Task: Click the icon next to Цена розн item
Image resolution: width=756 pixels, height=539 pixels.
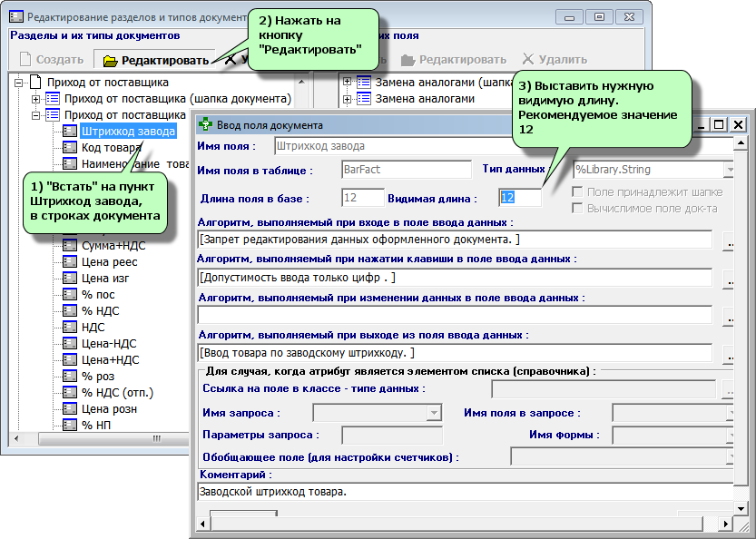Action: click(70, 408)
